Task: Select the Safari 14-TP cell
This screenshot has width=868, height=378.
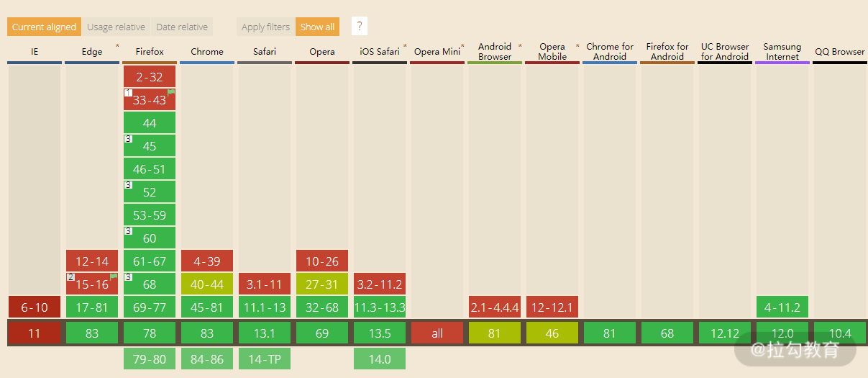Action: tap(265, 359)
